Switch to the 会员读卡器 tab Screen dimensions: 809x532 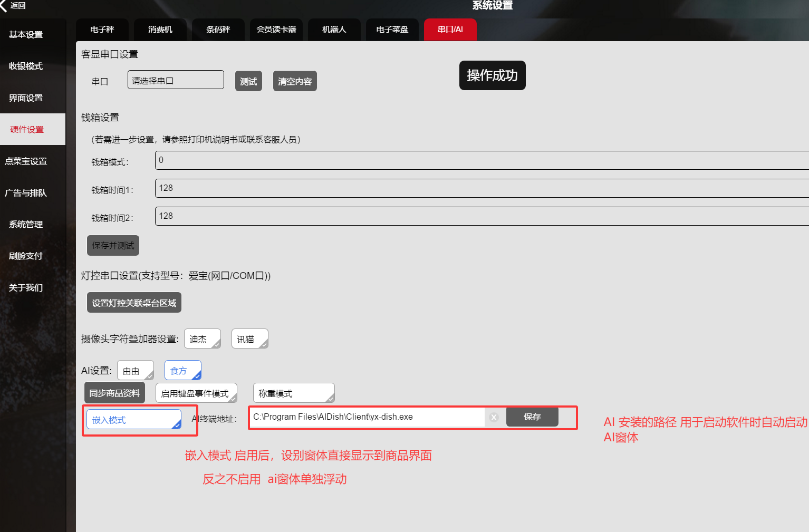276,30
